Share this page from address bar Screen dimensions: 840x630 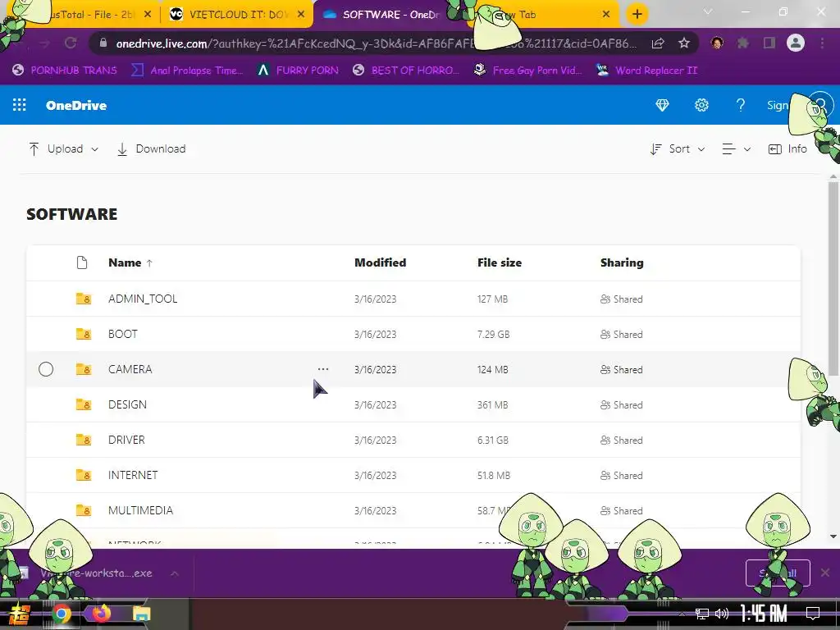click(x=658, y=43)
